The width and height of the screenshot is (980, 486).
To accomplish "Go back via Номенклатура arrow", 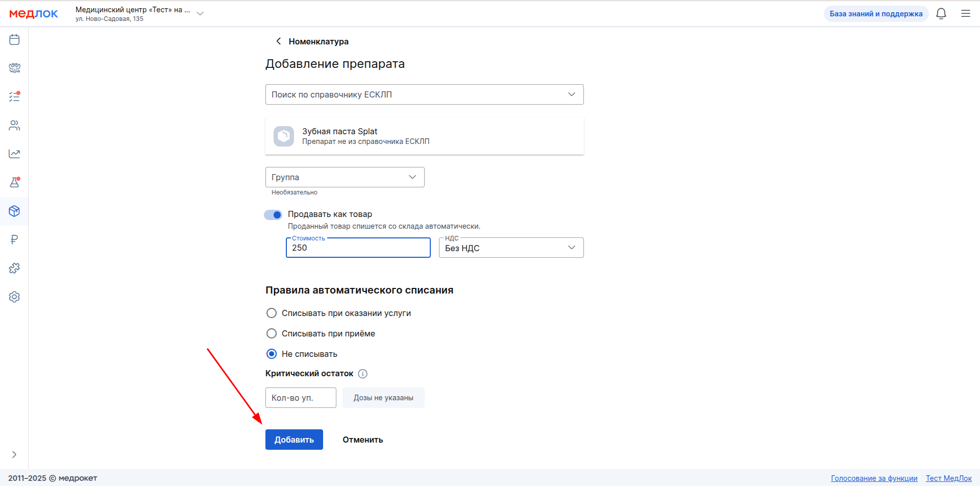I will click(278, 41).
